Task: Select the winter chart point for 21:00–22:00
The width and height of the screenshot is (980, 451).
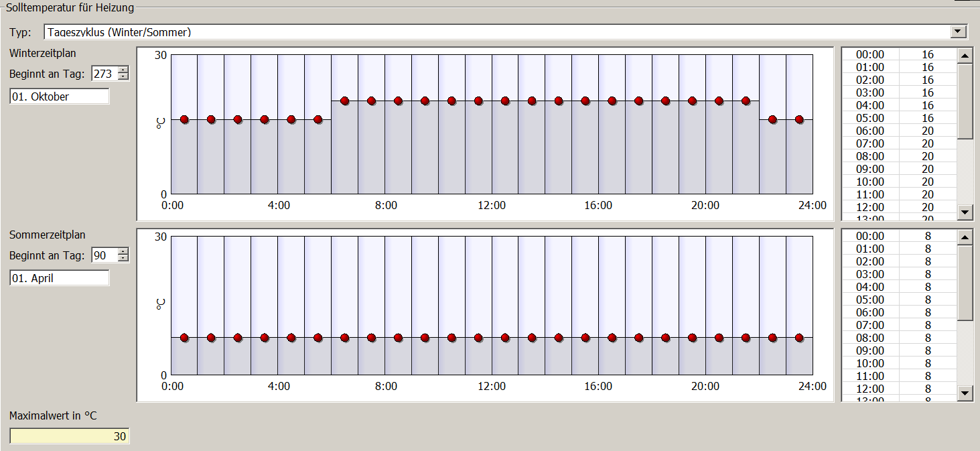Action: (746, 101)
